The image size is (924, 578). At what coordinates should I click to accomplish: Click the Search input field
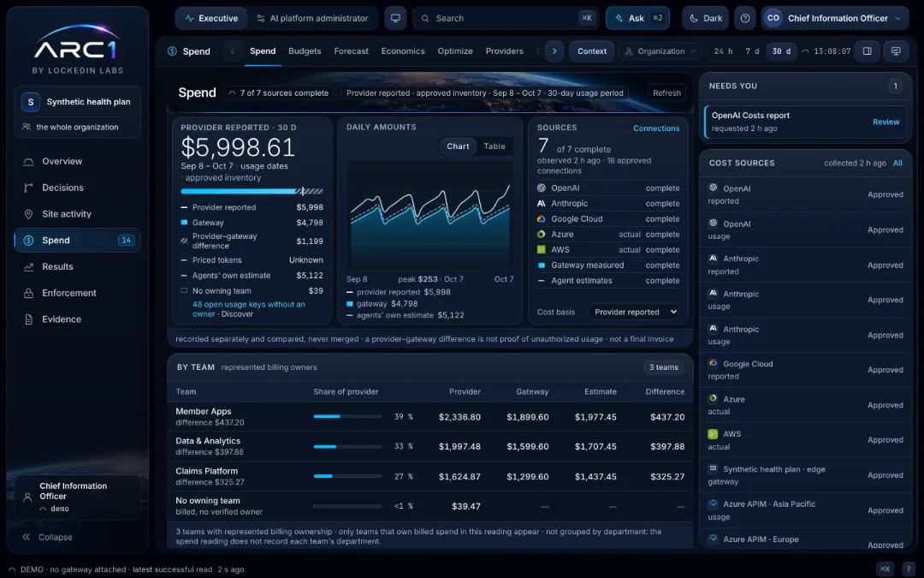[505, 18]
